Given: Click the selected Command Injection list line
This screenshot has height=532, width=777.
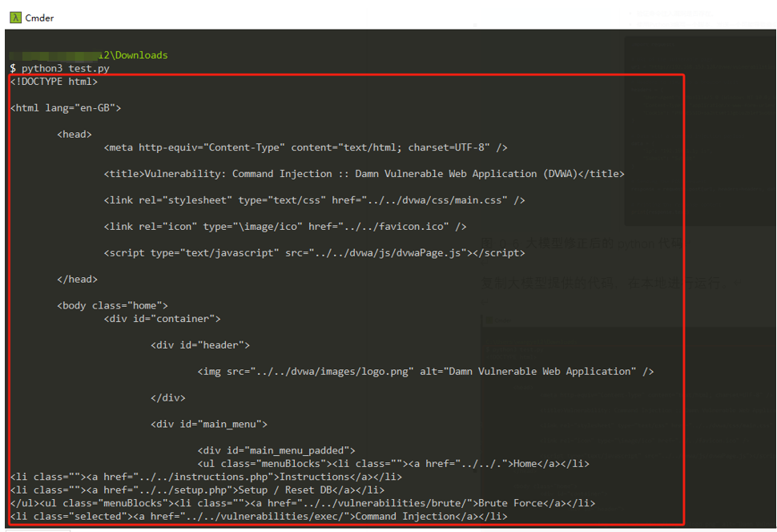Looking at the screenshot, I should point(259,516).
